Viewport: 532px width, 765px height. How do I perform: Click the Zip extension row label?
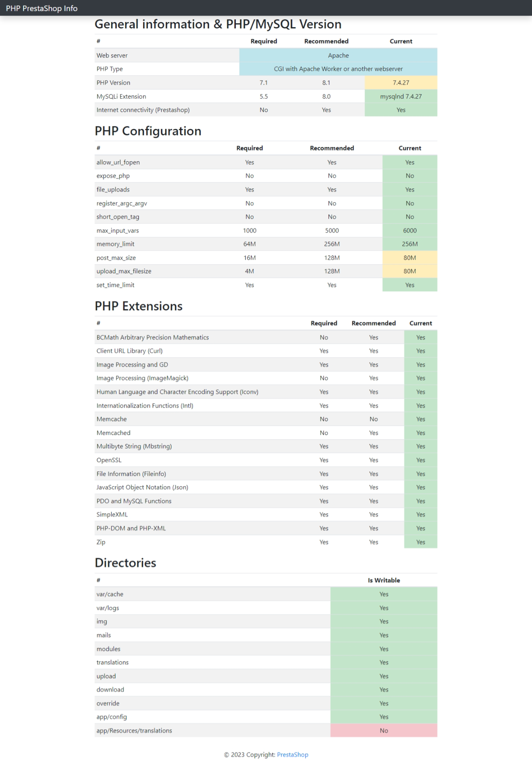(101, 542)
